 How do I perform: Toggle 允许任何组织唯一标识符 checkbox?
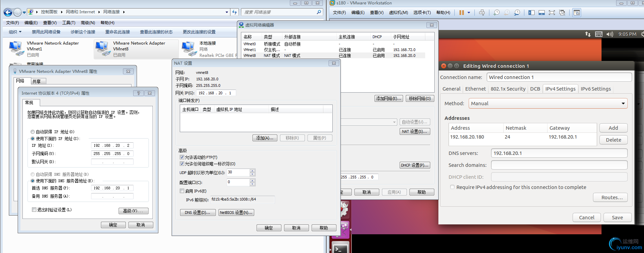[x=182, y=164]
